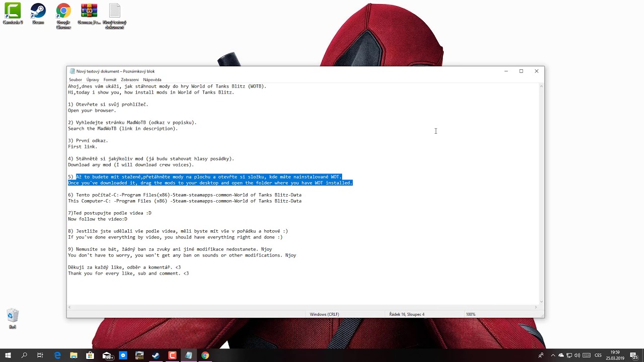Click "Windows (CRLF)" in the status bar
The height and width of the screenshot is (362, 644).
point(325,314)
